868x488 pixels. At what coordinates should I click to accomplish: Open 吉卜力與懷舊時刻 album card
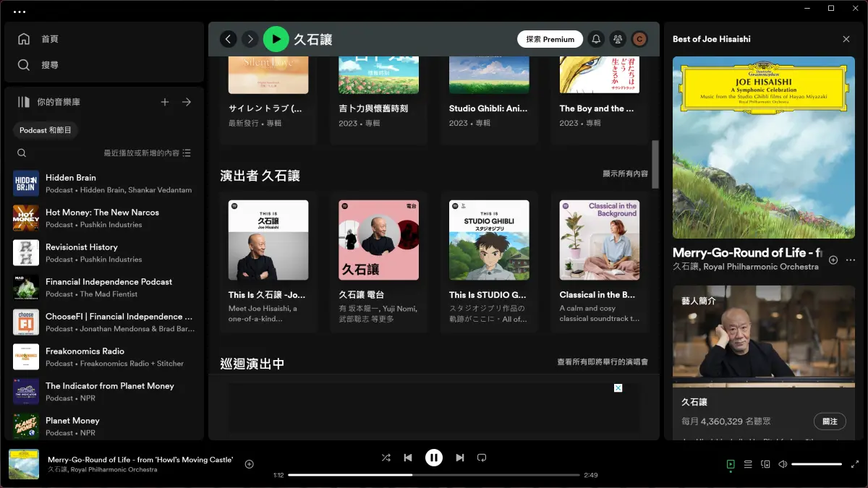(x=379, y=100)
